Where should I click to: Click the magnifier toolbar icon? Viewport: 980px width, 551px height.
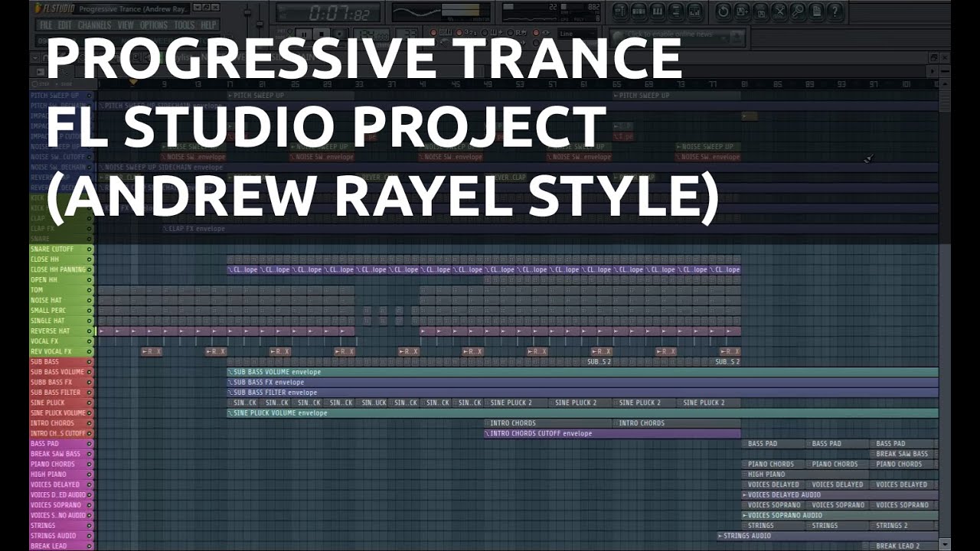(x=798, y=11)
